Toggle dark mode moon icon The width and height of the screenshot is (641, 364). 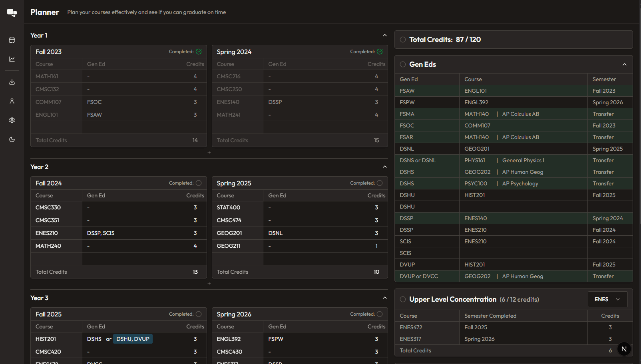tap(12, 139)
